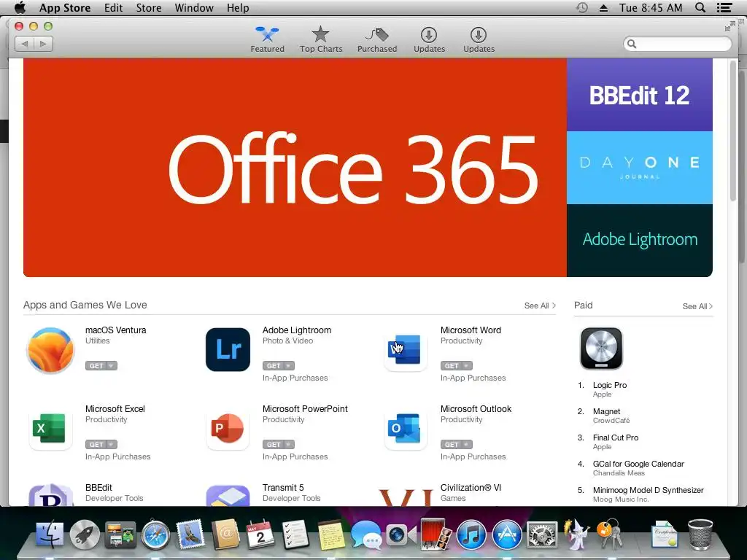Screen dimensions: 747x560
Task: Select Final Cut Pro in Paid list
Action: click(x=616, y=437)
